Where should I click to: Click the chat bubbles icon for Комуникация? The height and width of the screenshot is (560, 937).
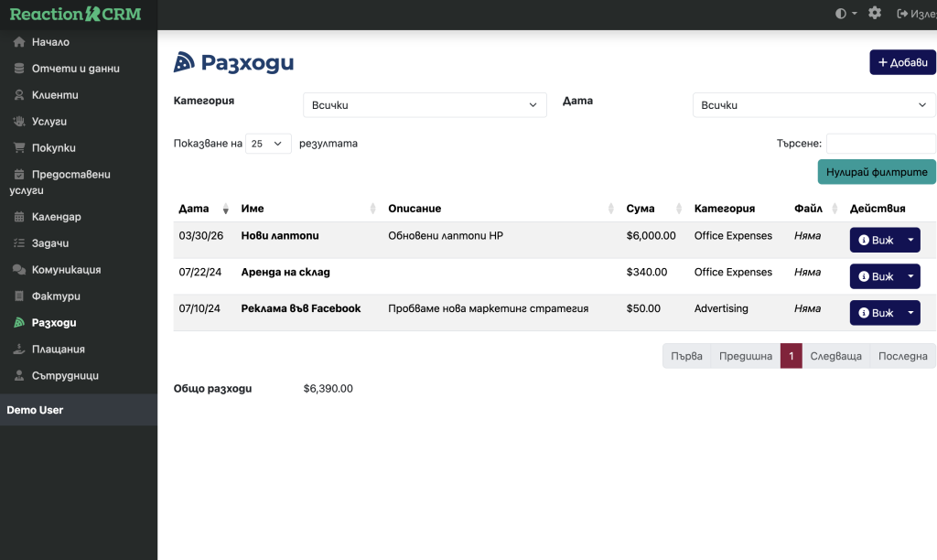pos(19,270)
